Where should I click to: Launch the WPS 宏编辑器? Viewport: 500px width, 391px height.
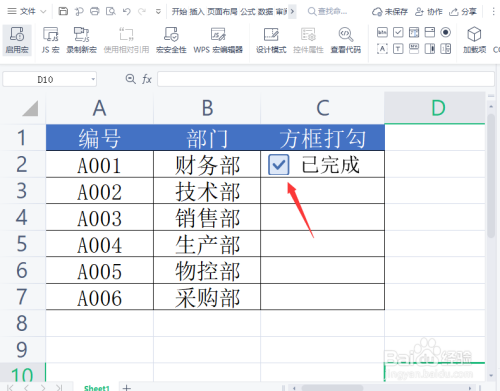tap(218, 40)
